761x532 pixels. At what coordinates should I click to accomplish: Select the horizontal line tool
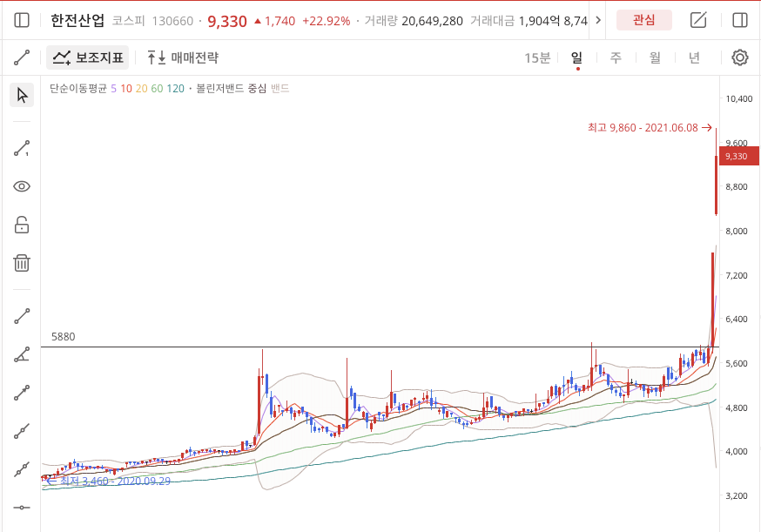pyautogui.click(x=22, y=508)
